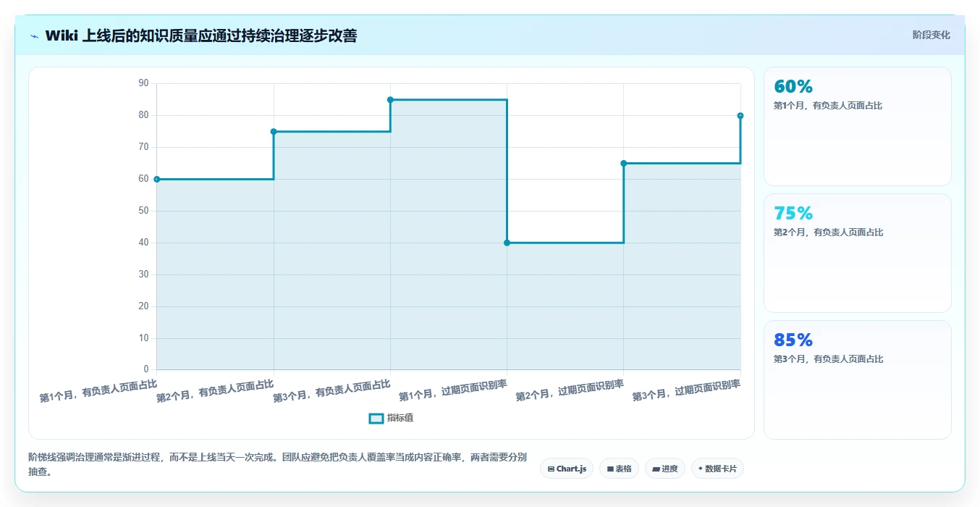Viewport: 980px width, 507px height.
Task: Click the 75% data card value
Action: coord(793,214)
